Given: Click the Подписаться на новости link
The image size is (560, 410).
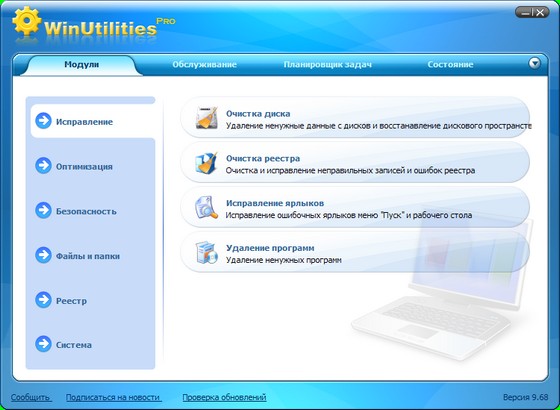Looking at the screenshot, I should coord(114,397).
